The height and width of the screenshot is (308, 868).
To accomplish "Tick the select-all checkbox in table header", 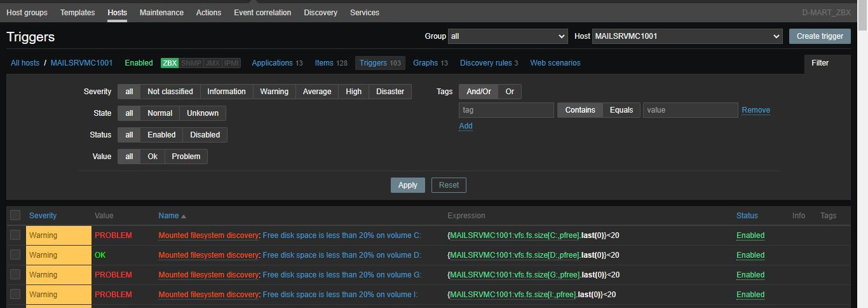I will coord(15,216).
